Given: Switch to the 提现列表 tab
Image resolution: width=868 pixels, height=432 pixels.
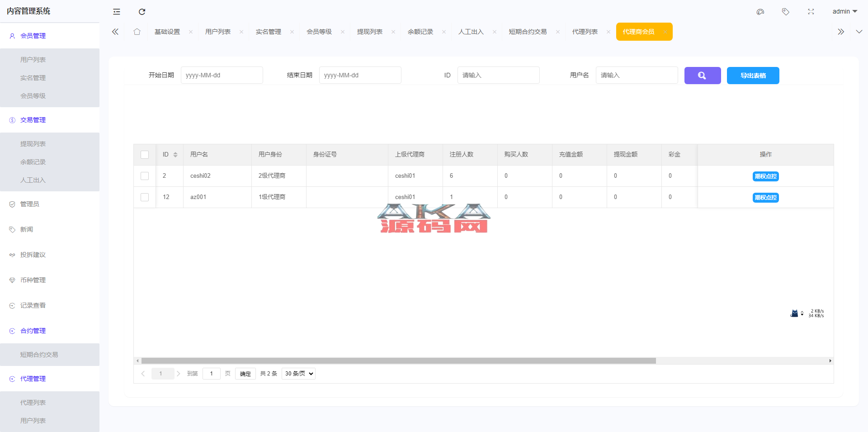Looking at the screenshot, I should coord(369,32).
